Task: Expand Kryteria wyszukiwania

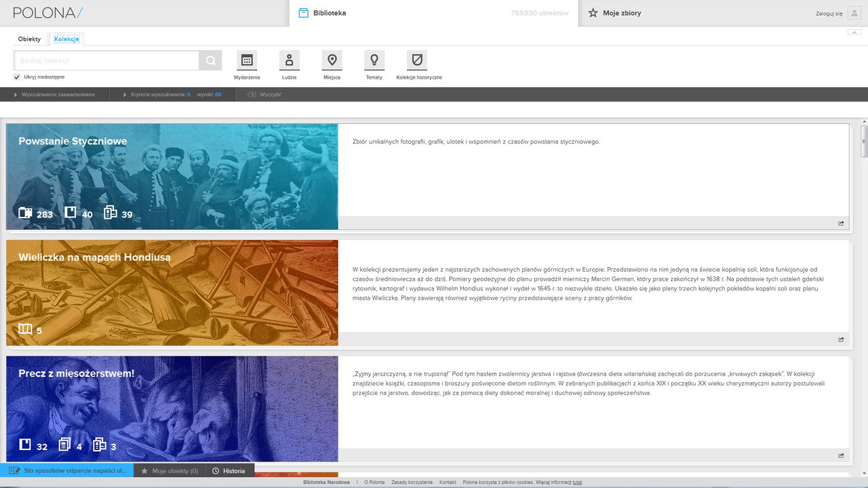Action: tap(157, 95)
